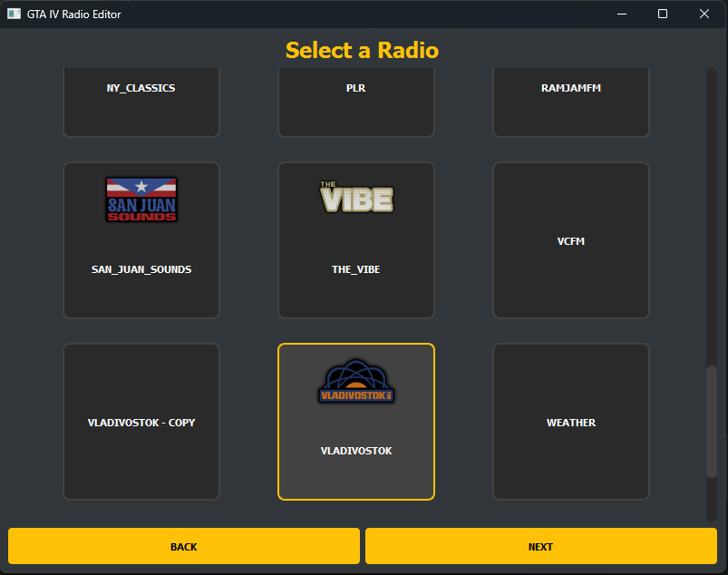Pick the VCFM radio card
The image size is (728, 575).
coord(571,240)
